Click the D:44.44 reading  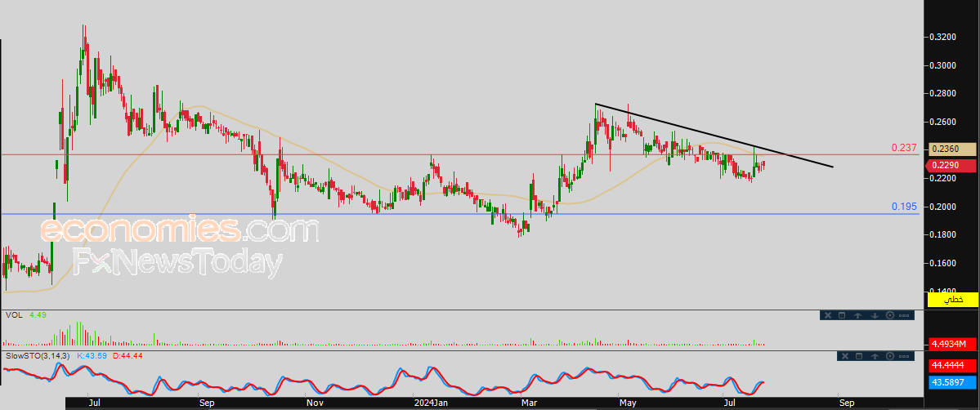pyautogui.click(x=127, y=355)
